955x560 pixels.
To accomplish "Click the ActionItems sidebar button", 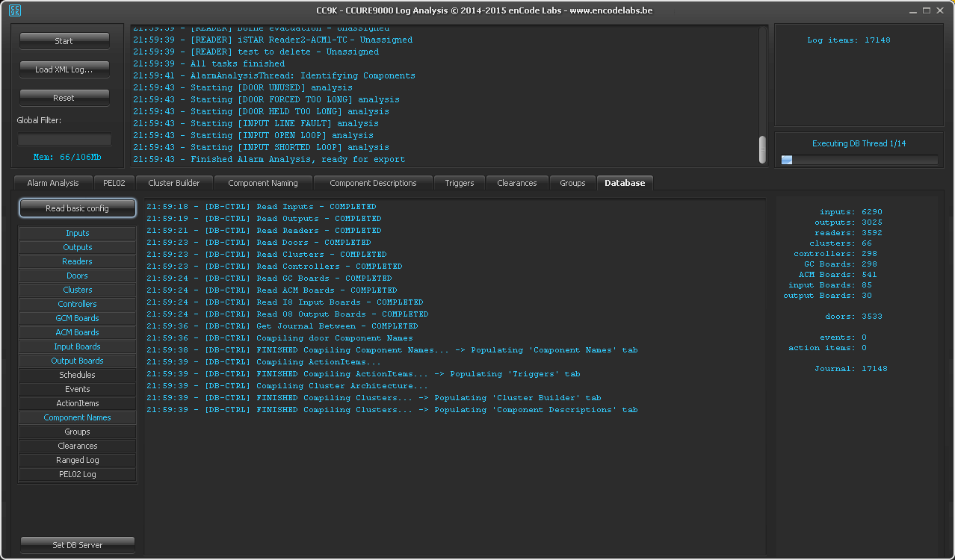I will tap(78, 403).
